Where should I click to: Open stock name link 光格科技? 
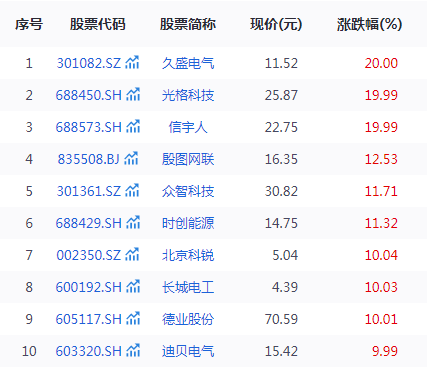click(x=188, y=95)
